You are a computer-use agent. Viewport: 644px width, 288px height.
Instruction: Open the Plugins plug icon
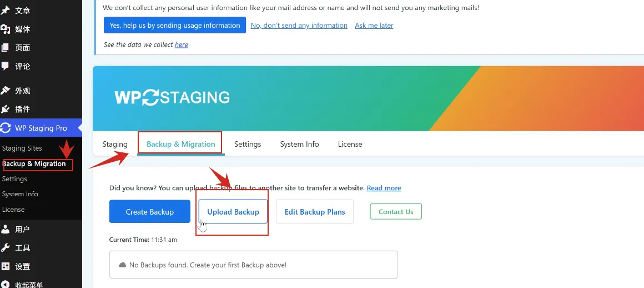point(6,109)
